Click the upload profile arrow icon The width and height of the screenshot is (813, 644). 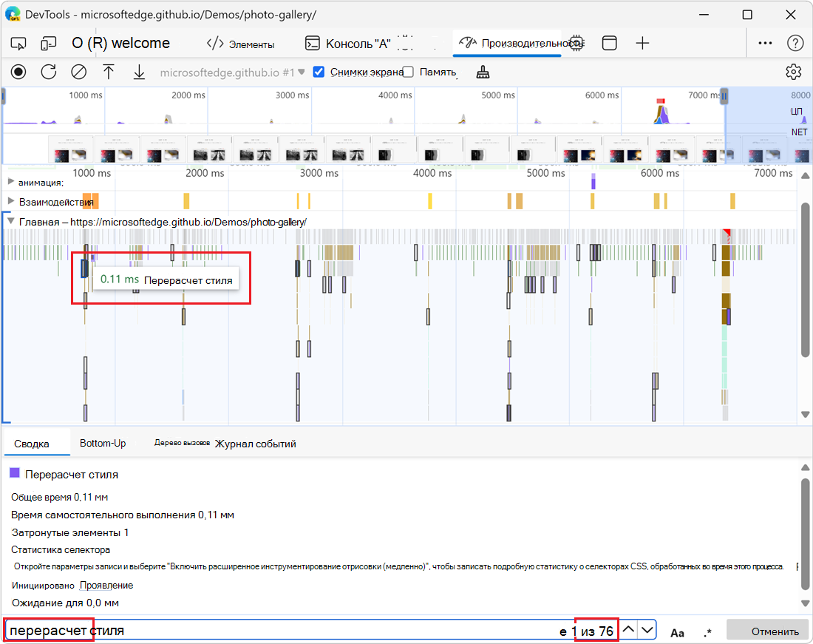tap(109, 72)
